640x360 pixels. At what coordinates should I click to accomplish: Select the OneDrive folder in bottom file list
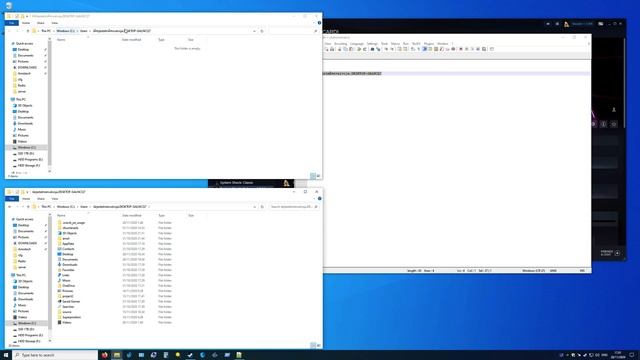point(68,286)
